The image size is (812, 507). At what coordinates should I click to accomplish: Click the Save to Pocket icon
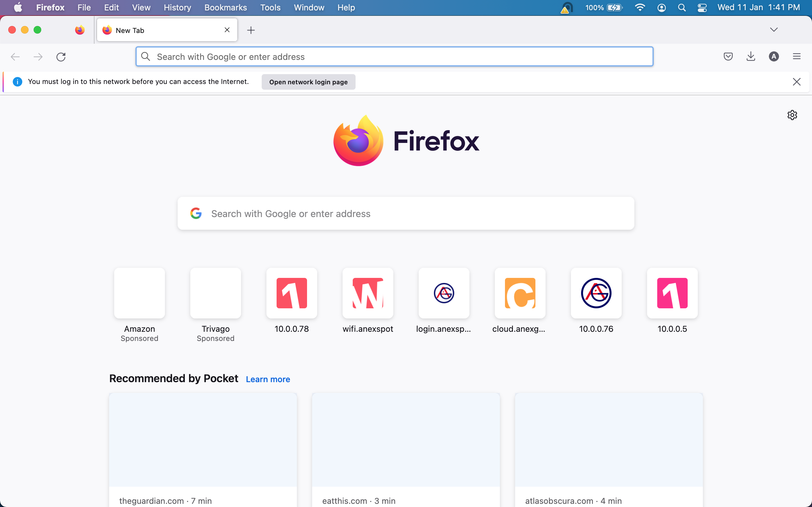point(728,57)
